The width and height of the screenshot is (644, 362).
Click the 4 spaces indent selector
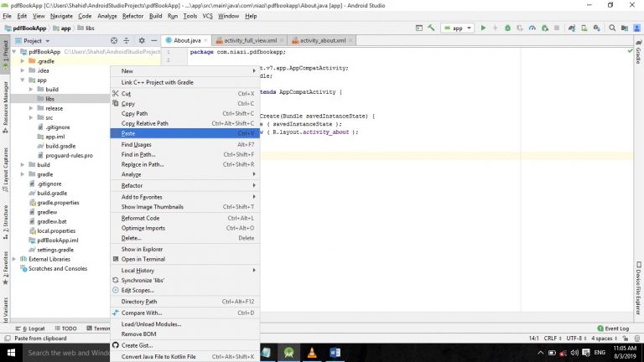click(x=604, y=339)
